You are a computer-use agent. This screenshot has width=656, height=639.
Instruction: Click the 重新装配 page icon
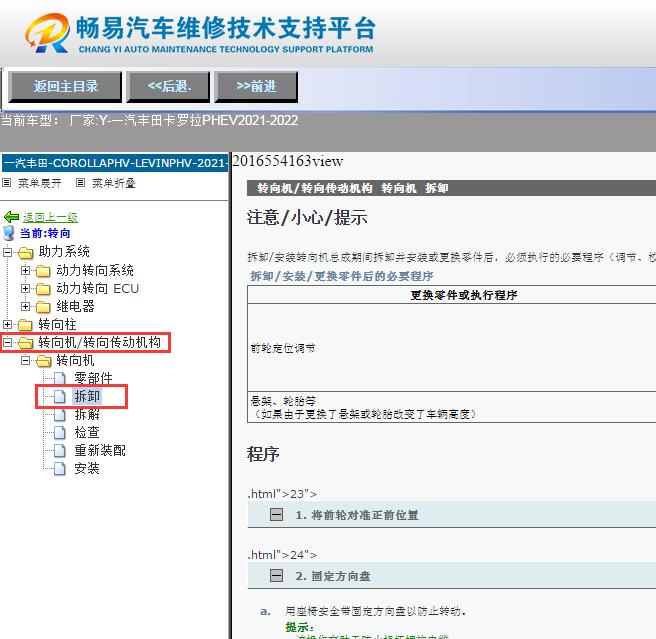pos(60,450)
